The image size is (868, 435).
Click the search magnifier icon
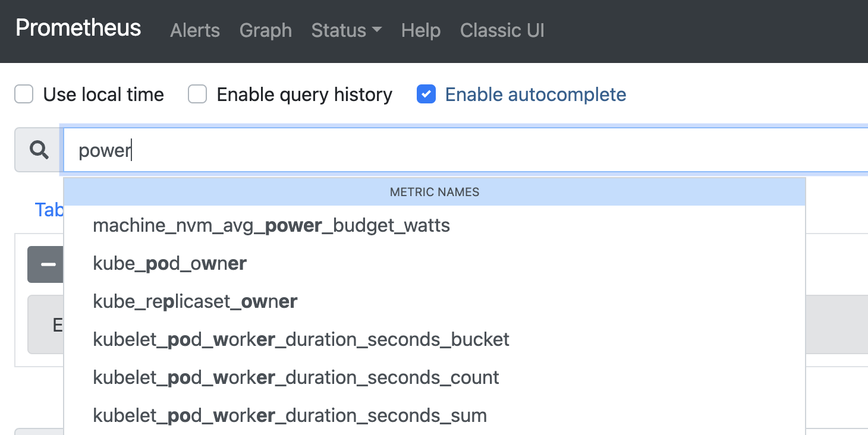point(37,149)
